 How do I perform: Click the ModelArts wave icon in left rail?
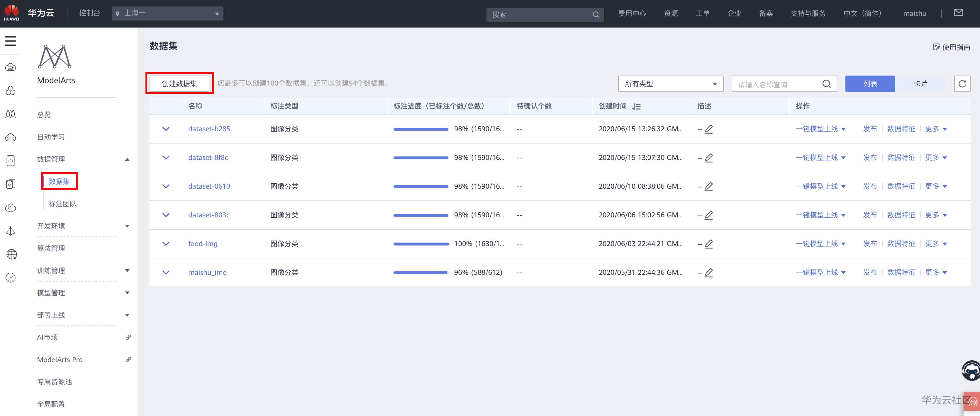click(x=11, y=114)
